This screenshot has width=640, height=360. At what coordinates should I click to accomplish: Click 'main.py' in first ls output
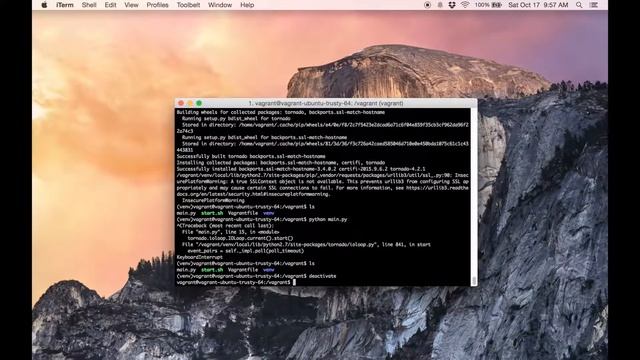pyautogui.click(x=186, y=213)
